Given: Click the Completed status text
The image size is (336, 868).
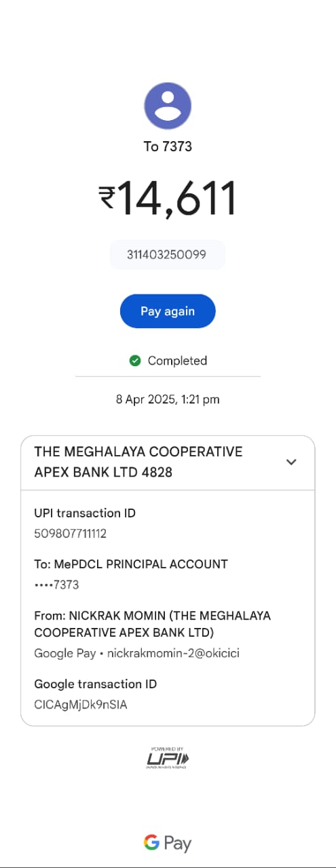Looking at the screenshot, I should click(177, 361).
